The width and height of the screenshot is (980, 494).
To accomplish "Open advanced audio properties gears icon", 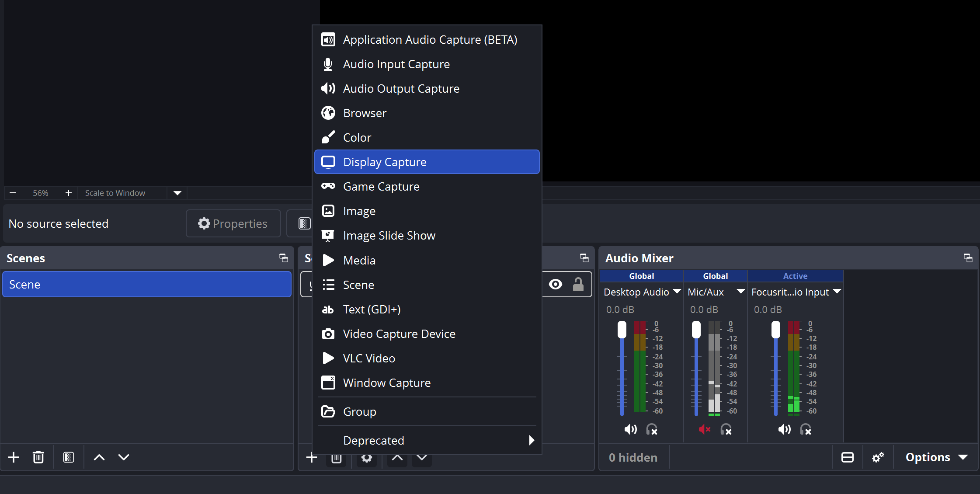I will [x=878, y=457].
